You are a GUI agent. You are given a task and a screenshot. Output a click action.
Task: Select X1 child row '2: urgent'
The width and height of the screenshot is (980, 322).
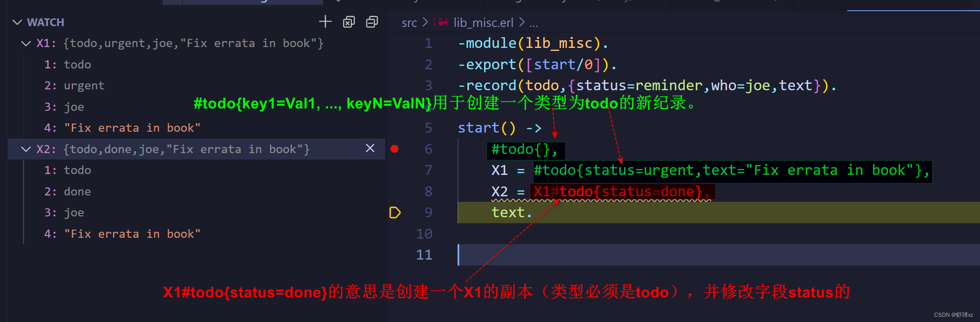pos(197,86)
